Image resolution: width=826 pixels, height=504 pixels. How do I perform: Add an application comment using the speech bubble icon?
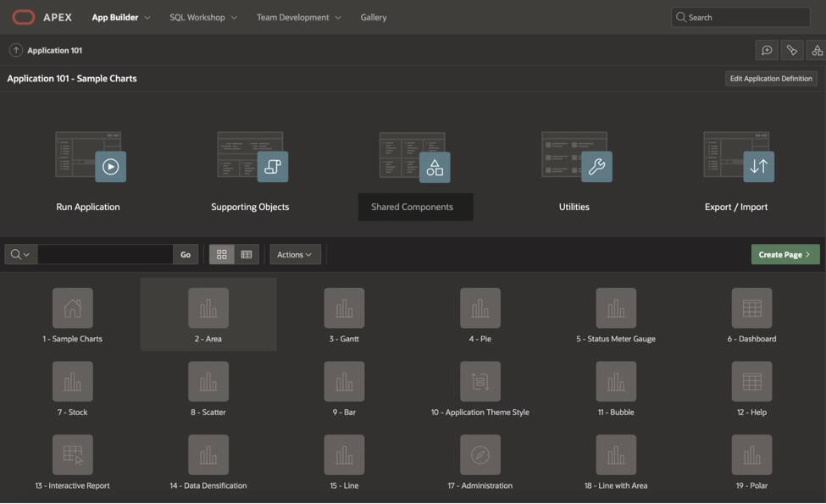click(767, 50)
